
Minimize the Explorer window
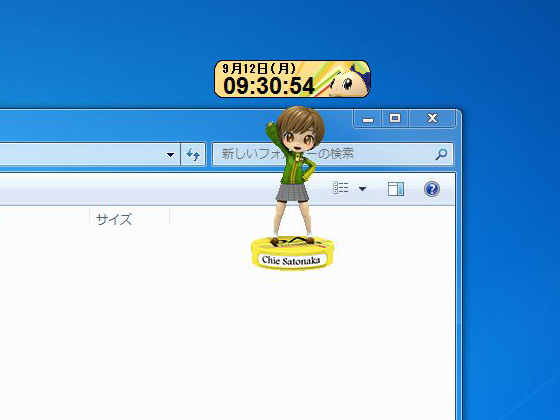[368, 119]
